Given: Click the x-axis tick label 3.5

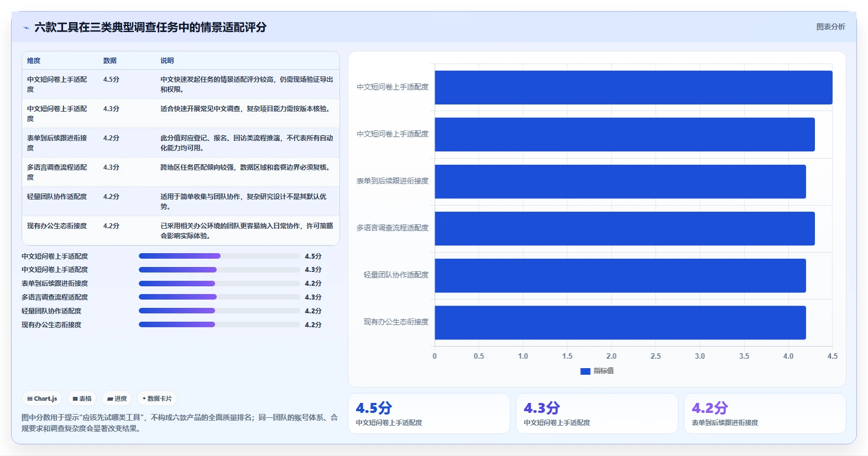Looking at the screenshot, I should pyautogui.click(x=744, y=356).
